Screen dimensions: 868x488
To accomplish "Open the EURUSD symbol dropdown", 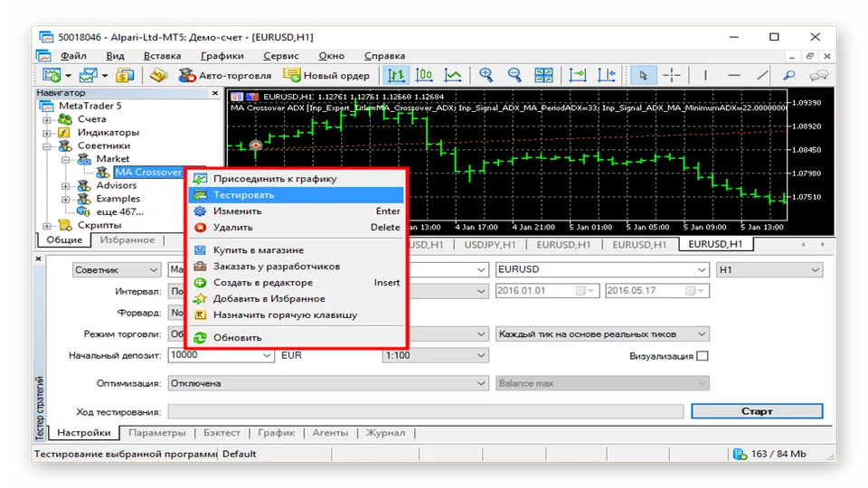I will (x=602, y=269).
